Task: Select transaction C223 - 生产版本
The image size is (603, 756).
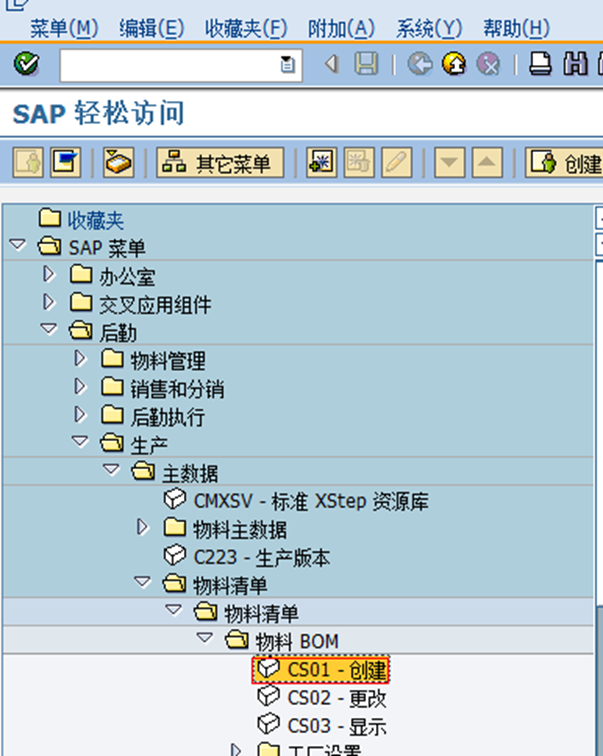Action: tap(262, 558)
